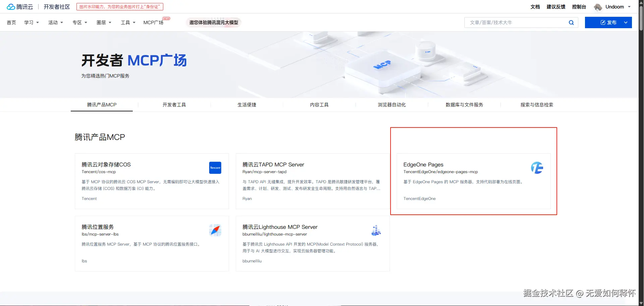
Task: Click the bburnellliu/lighthouse-mcp-server repository text
Action: click(x=275, y=234)
